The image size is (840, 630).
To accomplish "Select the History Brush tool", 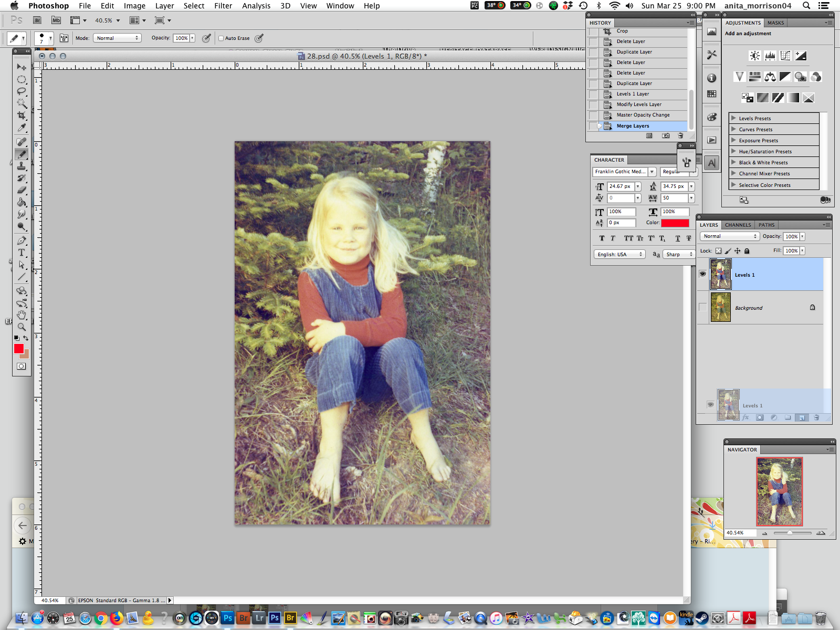I will (x=22, y=178).
